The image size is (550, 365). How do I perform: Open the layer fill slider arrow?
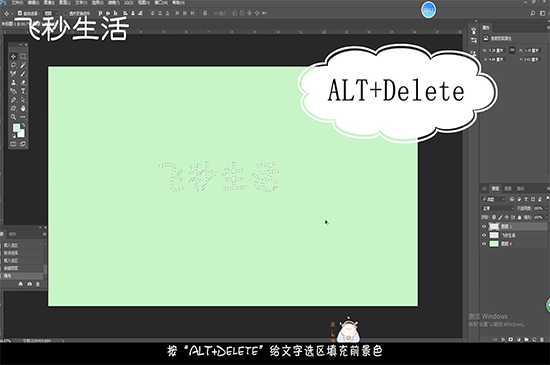(x=546, y=217)
